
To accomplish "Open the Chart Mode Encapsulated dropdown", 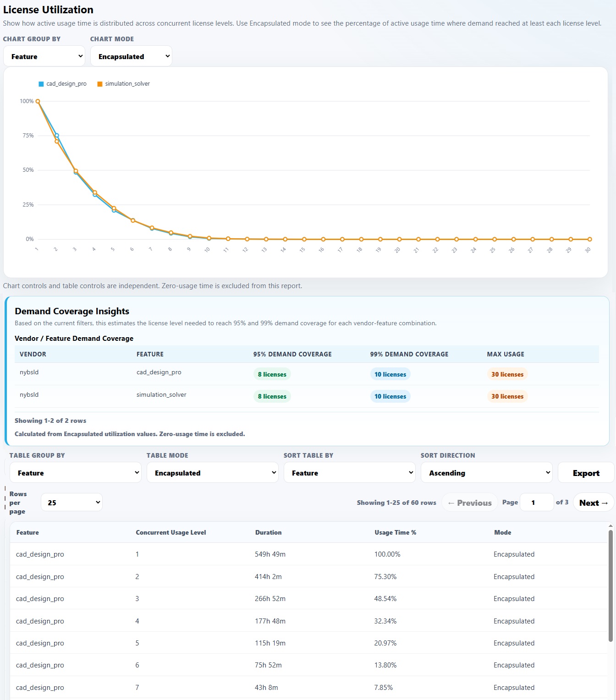I will pos(131,56).
